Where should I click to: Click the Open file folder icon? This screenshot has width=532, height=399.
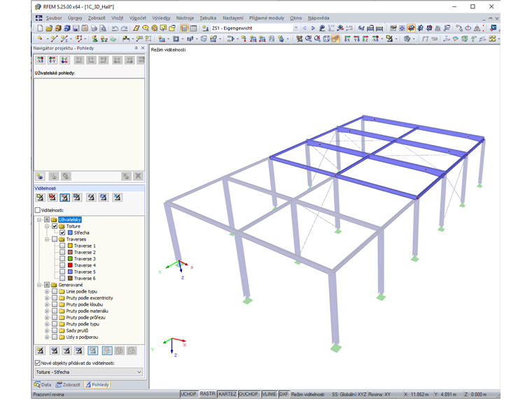point(49,28)
